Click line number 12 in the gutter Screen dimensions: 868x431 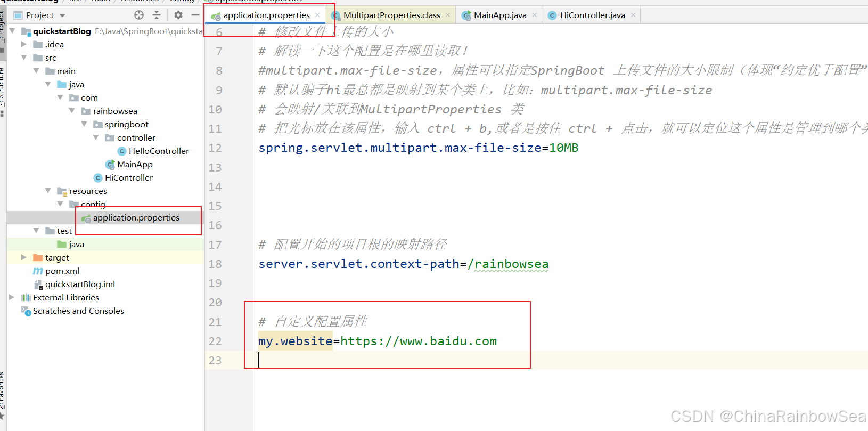coord(215,148)
